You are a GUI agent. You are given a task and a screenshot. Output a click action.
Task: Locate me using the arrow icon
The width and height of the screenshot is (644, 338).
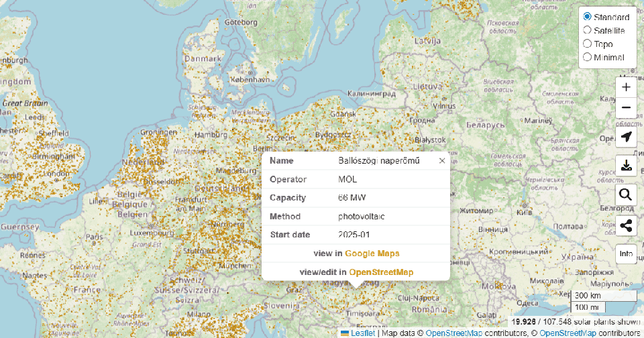coord(626,137)
